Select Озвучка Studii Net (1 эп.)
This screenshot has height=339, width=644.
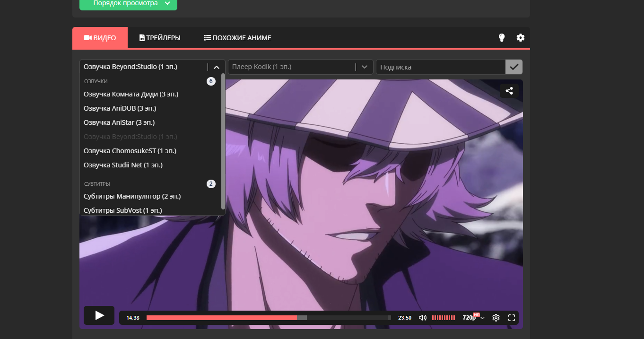click(150, 165)
